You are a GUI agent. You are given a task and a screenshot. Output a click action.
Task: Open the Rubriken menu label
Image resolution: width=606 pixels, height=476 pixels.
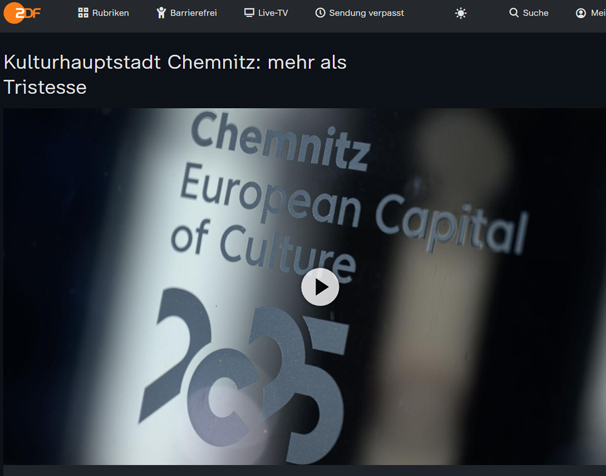111,13
